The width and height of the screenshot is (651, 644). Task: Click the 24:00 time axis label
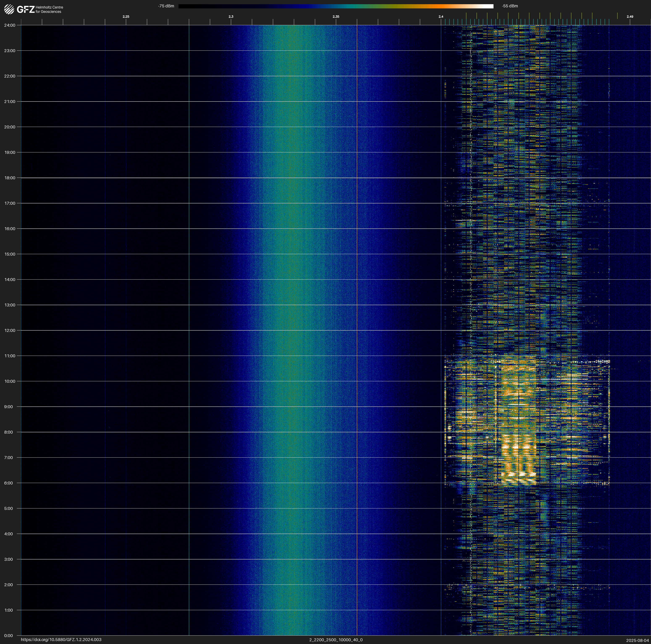pyautogui.click(x=10, y=25)
